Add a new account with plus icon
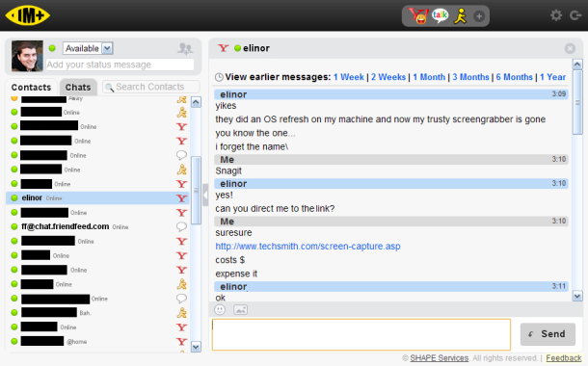This screenshot has height=366, width=588. click(x=479, y=16)
